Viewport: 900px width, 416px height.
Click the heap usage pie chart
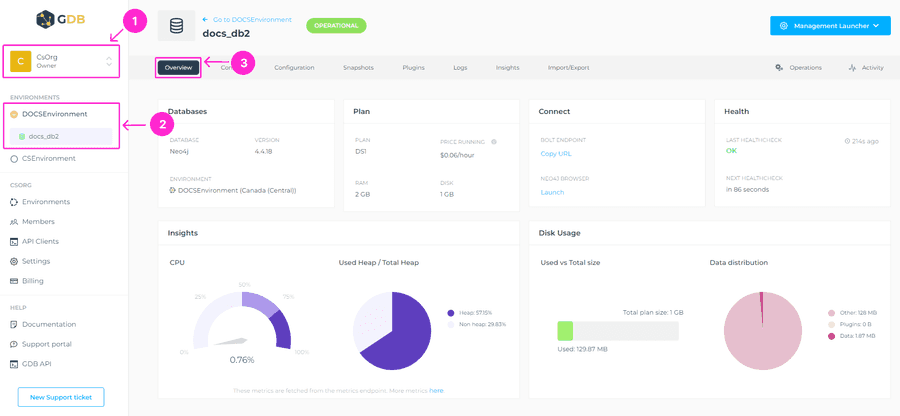[392, 331]
